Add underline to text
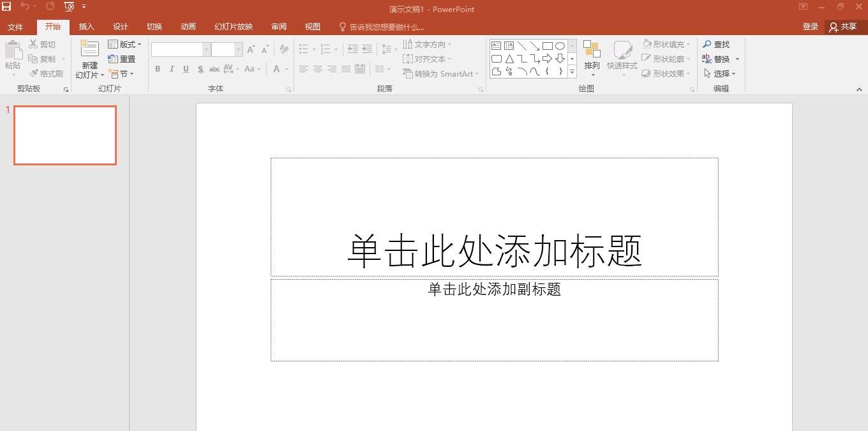This screenshot has width=868, height=431. (x=185, y=69)
